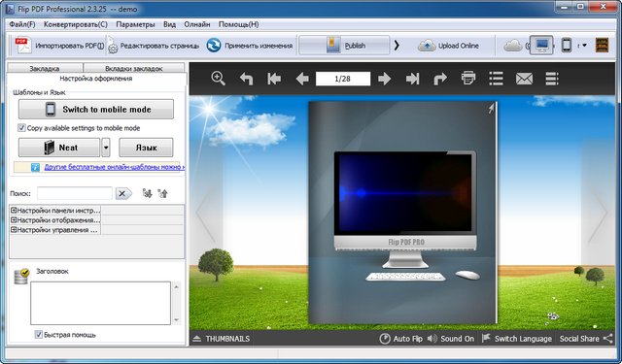Viewport: 622px width, 364px height.
Task: Click the Neat template button
Action: point(59,148)
